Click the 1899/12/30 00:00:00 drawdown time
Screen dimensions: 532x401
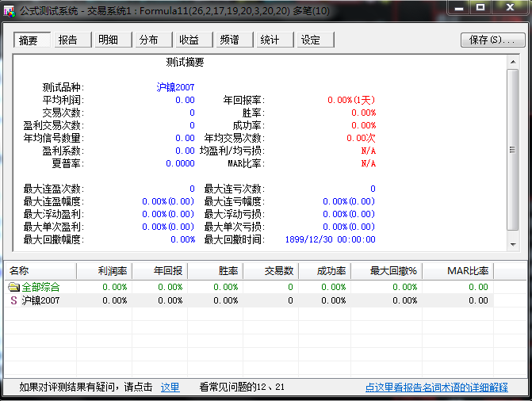coord(330,239)
